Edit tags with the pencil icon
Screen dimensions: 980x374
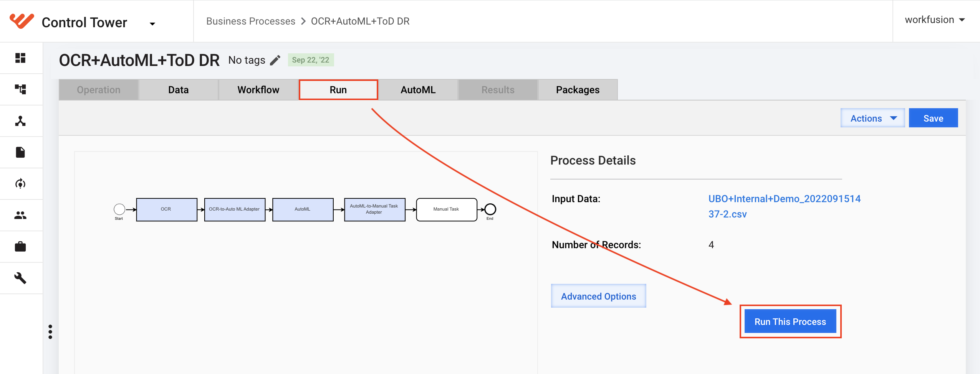click(x=275, y=60)
